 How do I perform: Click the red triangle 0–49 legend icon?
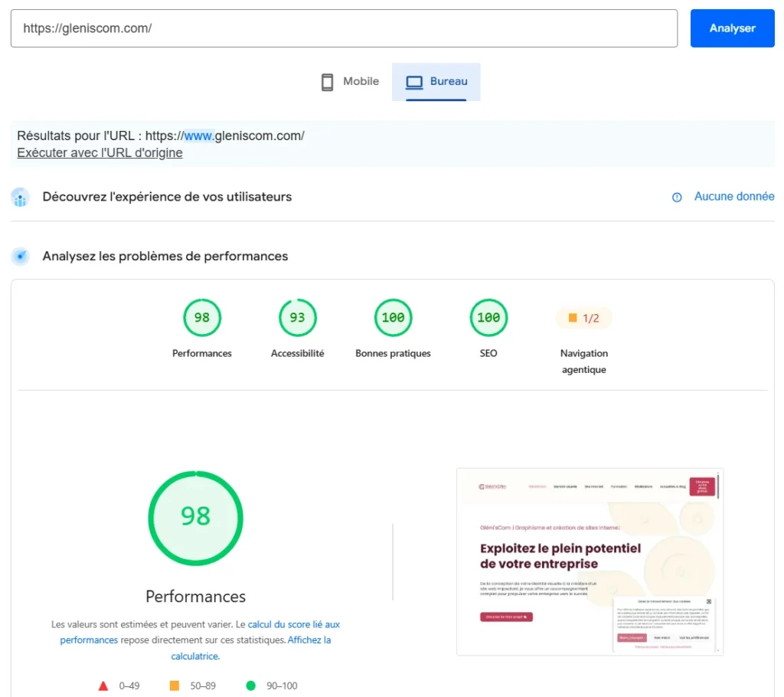pos(103,686)
